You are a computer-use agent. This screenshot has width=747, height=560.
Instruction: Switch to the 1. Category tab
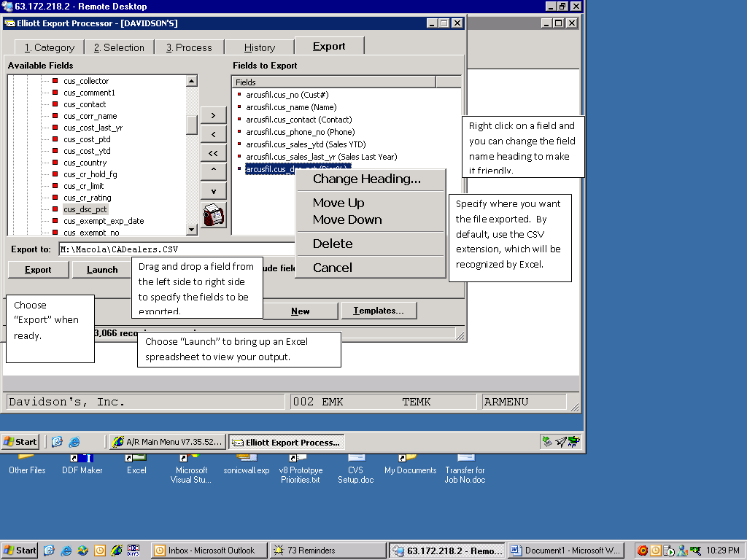coord(50,47)
